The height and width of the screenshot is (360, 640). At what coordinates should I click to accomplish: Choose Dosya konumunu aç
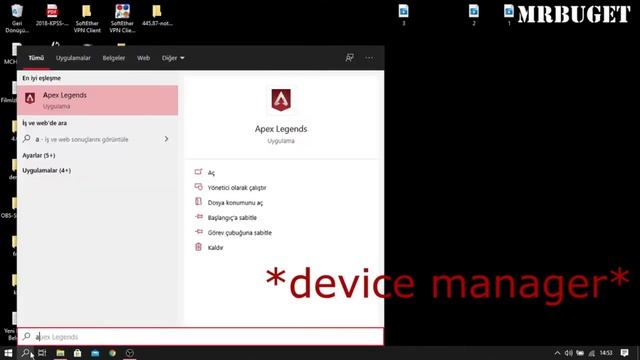pos(235,203)
